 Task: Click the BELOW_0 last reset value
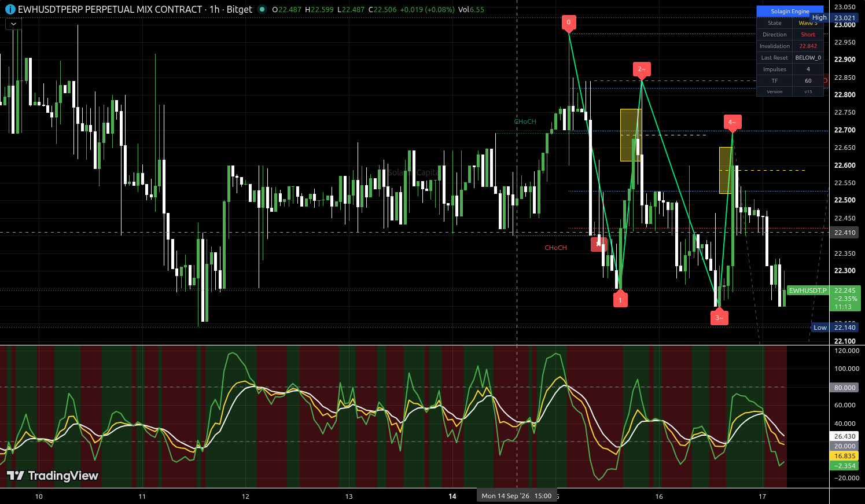pos(808,58)
